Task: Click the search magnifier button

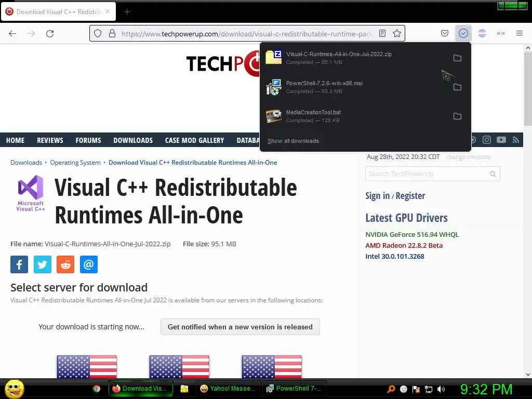Action: click(x=493, y=174)
